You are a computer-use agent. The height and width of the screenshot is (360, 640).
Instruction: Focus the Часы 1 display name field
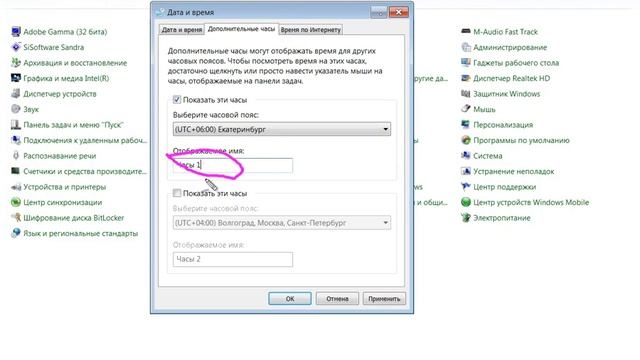pos(233,165)
